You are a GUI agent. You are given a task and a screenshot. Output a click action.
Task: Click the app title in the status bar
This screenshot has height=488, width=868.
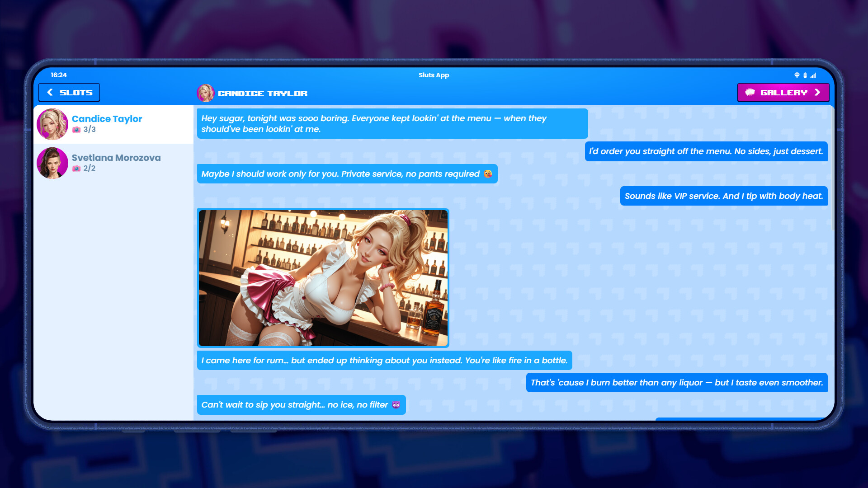pyautogui.click(x=434, y=75)
